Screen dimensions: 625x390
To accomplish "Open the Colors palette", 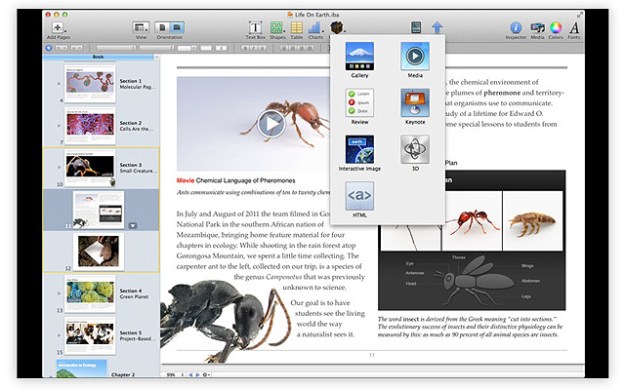I will pos(556,30).
